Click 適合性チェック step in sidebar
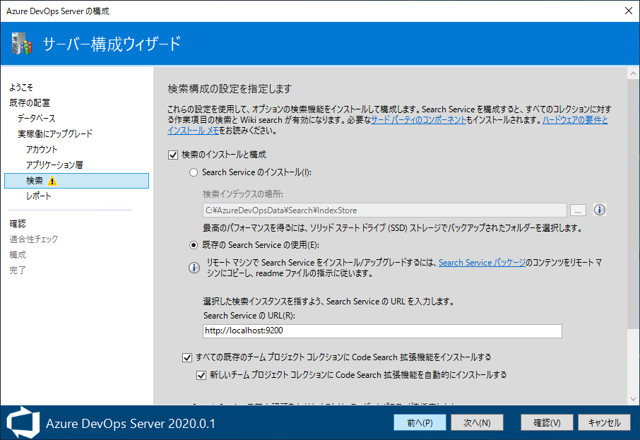This screenshot has height=440, width=640. [33, 239]
